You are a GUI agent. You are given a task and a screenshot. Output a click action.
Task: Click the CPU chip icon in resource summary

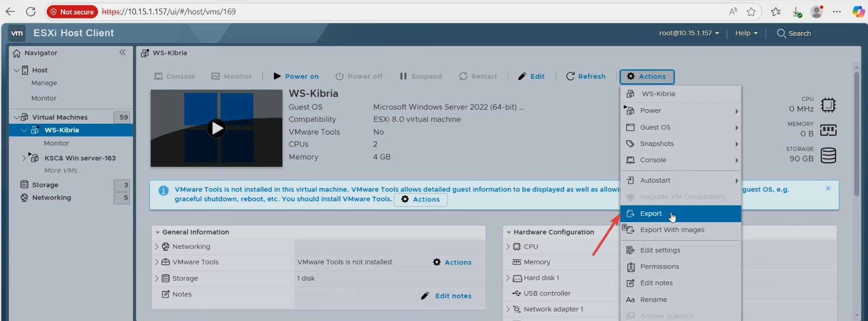[x=828, y=105]
